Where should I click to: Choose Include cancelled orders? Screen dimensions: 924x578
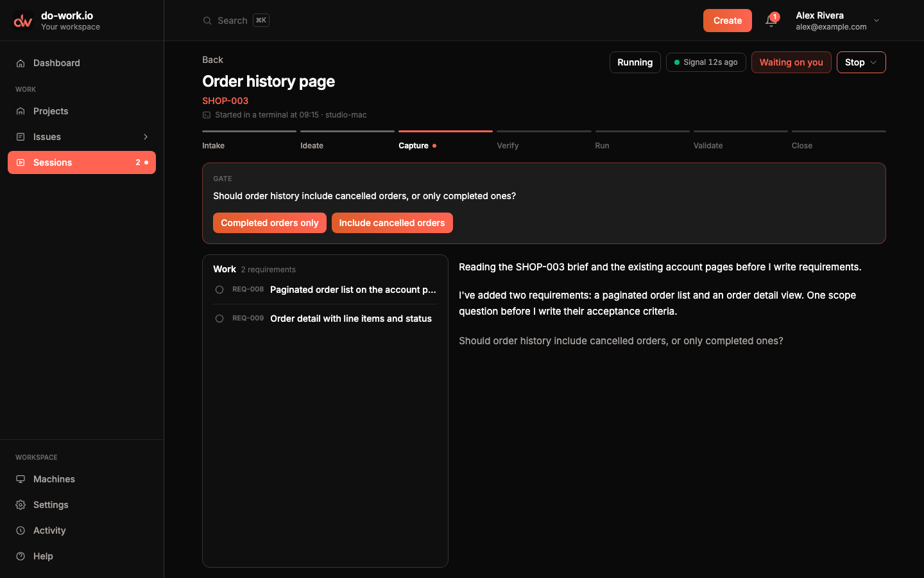tap(392, 223)
